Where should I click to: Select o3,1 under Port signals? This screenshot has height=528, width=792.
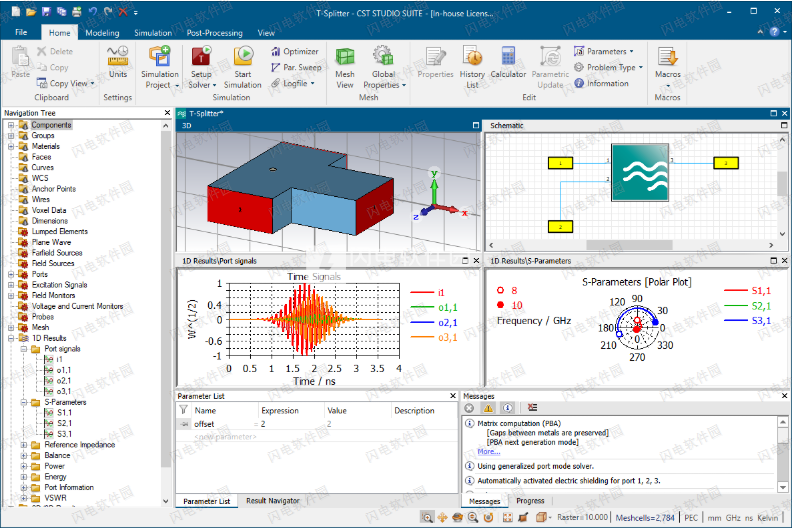click(64, 391)
